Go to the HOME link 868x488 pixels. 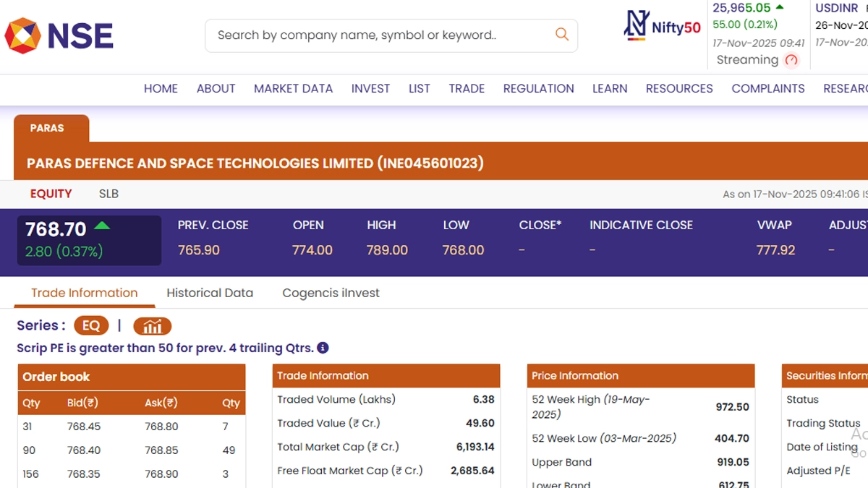coord(161,88)
